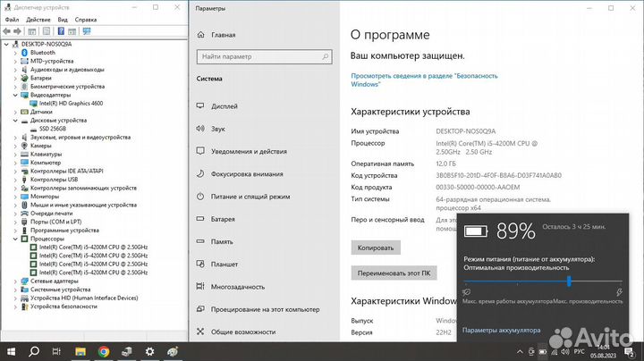Select the SSD 256GB disk drive
The width and height of the screenshot is (644, 361).
(52, 129)
